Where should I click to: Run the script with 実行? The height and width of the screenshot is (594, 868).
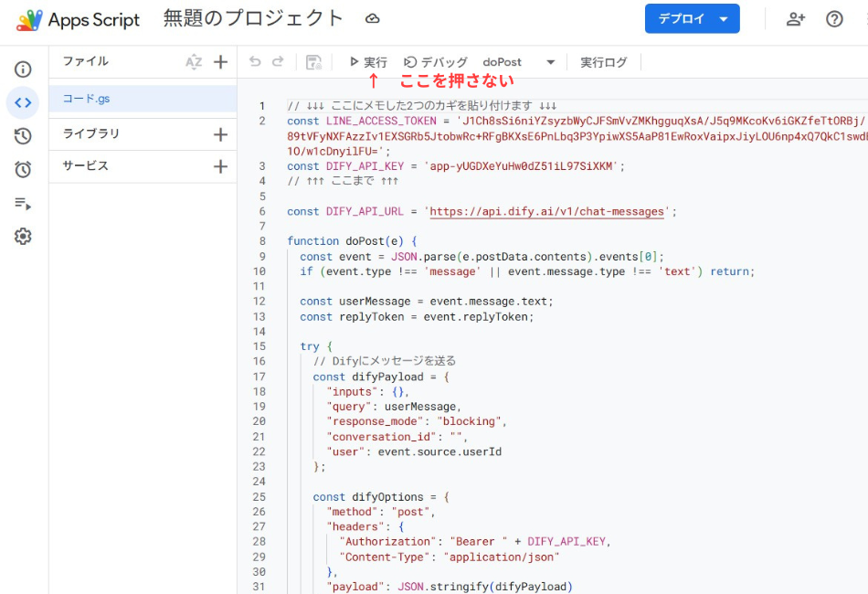coord(368,61)
